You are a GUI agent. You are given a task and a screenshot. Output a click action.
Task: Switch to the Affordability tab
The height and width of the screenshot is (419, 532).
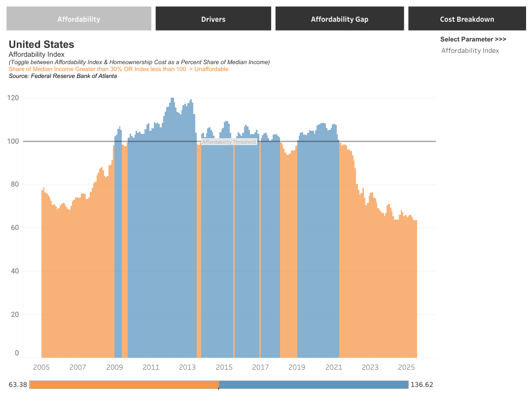click(x=78, y=19)
